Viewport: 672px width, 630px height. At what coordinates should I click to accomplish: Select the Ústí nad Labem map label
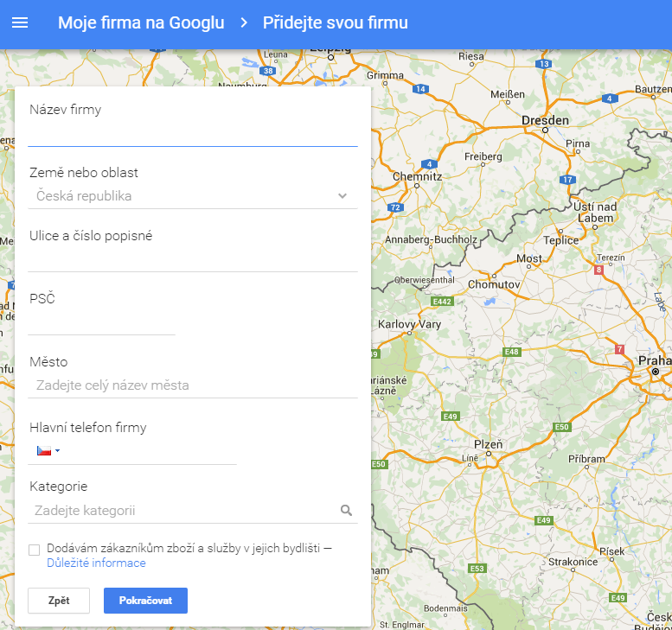(x=595, y=213)
